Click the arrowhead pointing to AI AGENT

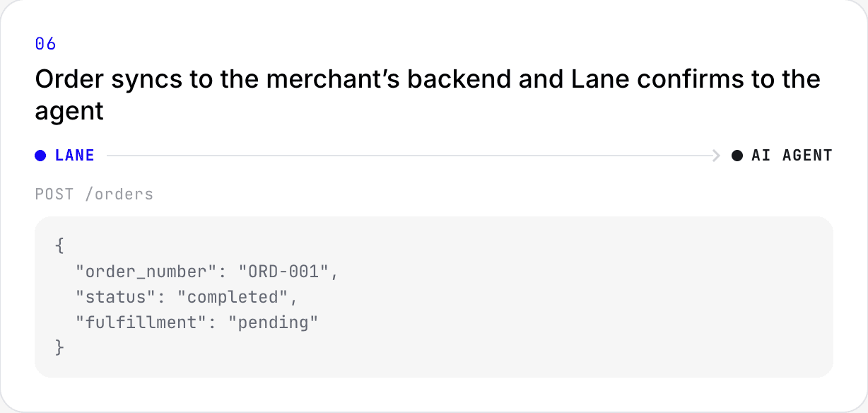[717, 156]
